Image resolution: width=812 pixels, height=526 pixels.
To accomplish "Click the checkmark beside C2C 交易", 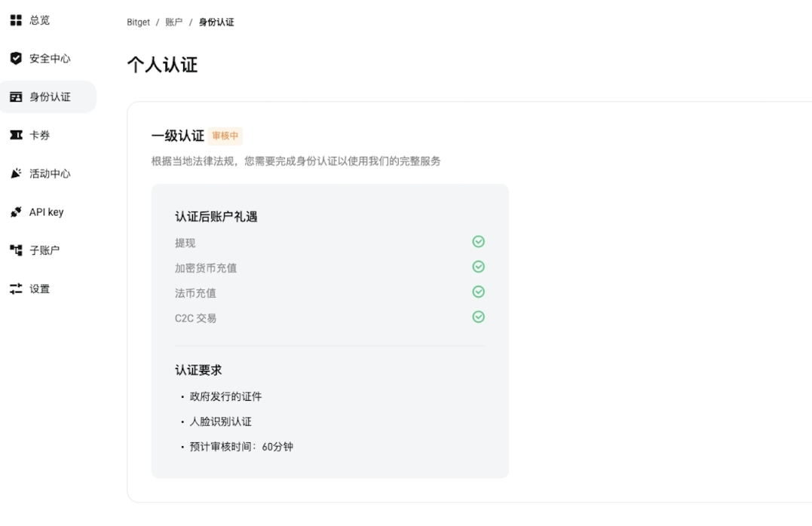I will (x=478, y=317).
